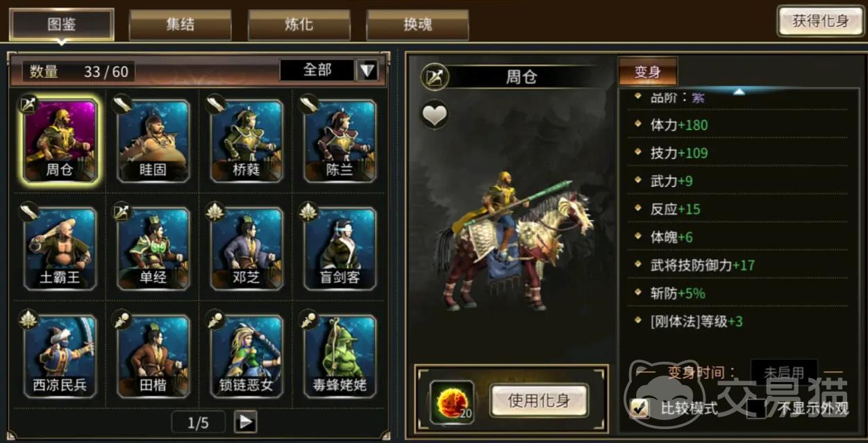
Task: Collapse stats list using the top triangle
Action: (739, 92)
